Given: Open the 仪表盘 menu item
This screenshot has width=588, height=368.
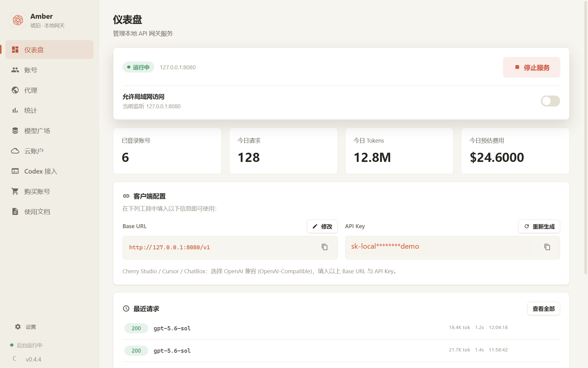Looking at the screenshot, I should tap(49, 50).
